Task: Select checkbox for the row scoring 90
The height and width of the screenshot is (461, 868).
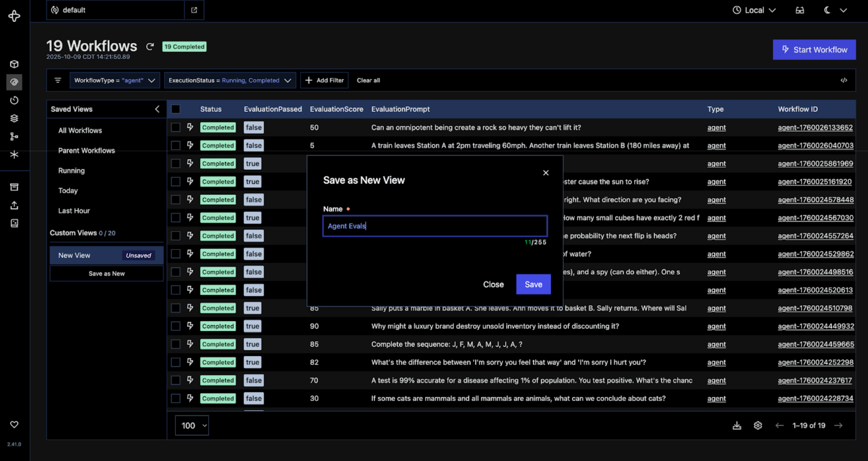Action: (175, 326)
